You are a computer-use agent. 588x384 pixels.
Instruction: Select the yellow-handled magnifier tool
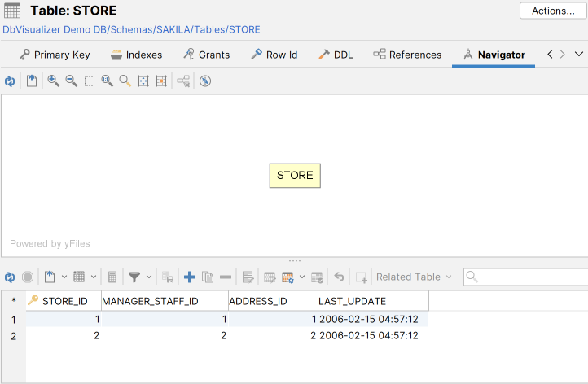[x=125, y=81]
